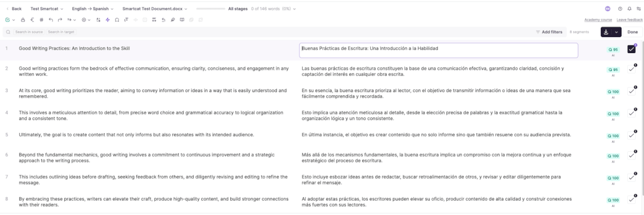Viewport: 644px width, 215px height.
Task: Click the target field of segment 1
Action: tap(438, 50)
